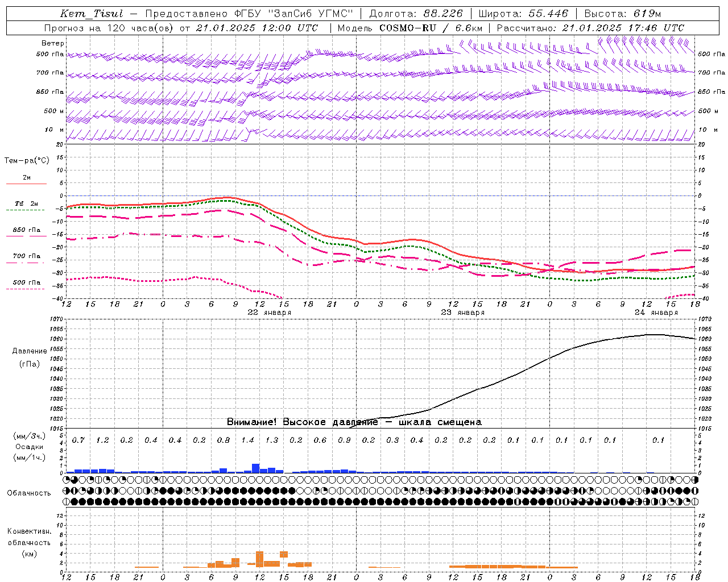Click the '23 января' date label

(463, 313)
